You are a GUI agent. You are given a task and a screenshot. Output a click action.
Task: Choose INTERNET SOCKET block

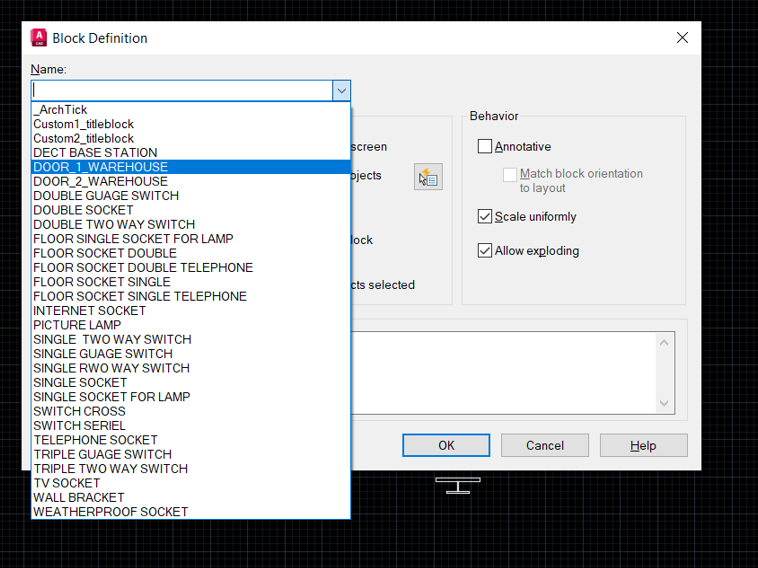pos(191,311)
